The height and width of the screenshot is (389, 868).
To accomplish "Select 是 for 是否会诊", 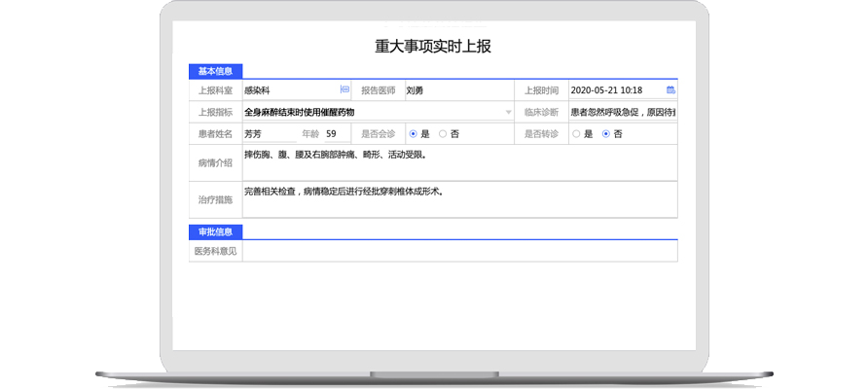I will 414,134.
